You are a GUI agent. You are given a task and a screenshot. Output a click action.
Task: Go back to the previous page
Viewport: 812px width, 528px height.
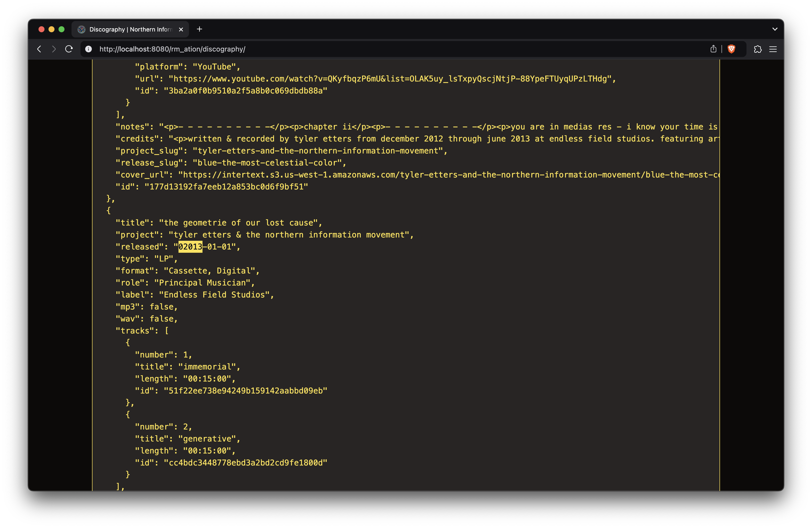pos(39,49)
